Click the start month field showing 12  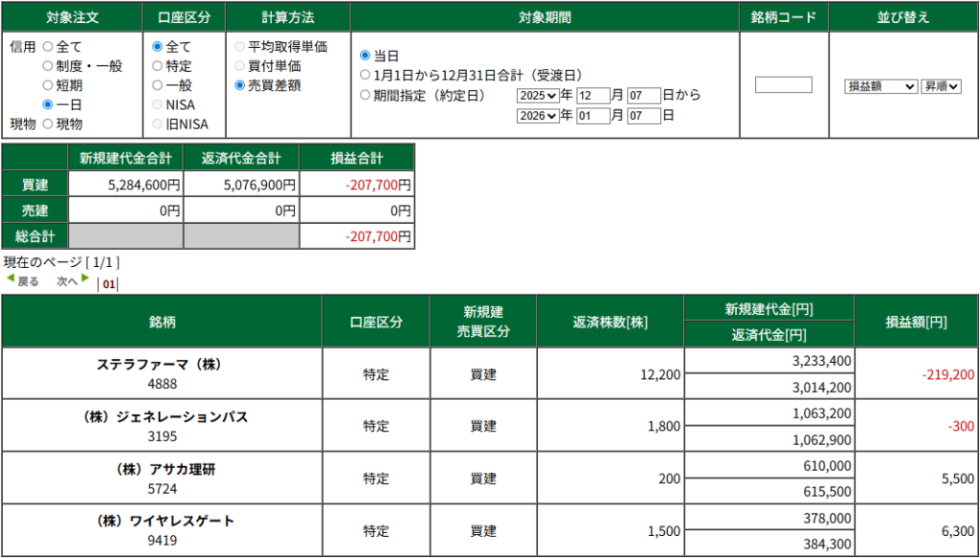point(592,96)
